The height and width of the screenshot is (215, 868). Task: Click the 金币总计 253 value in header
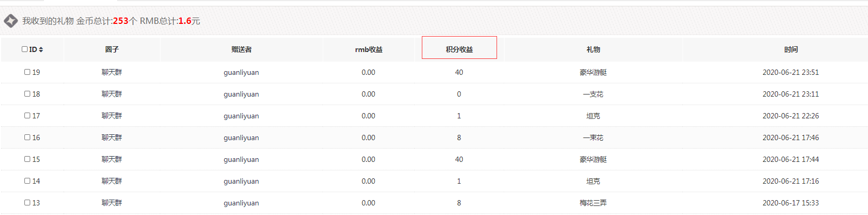click(120, 21)
